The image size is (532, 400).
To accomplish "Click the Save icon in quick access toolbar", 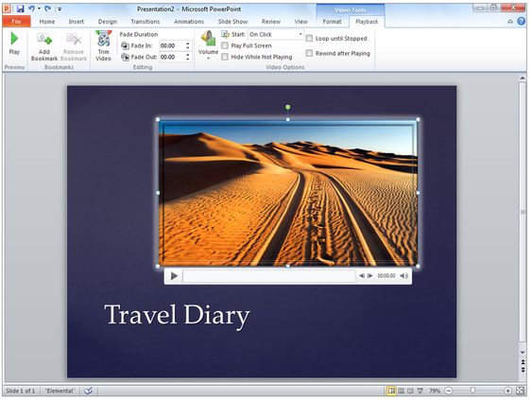I will (x=21, y=9).
